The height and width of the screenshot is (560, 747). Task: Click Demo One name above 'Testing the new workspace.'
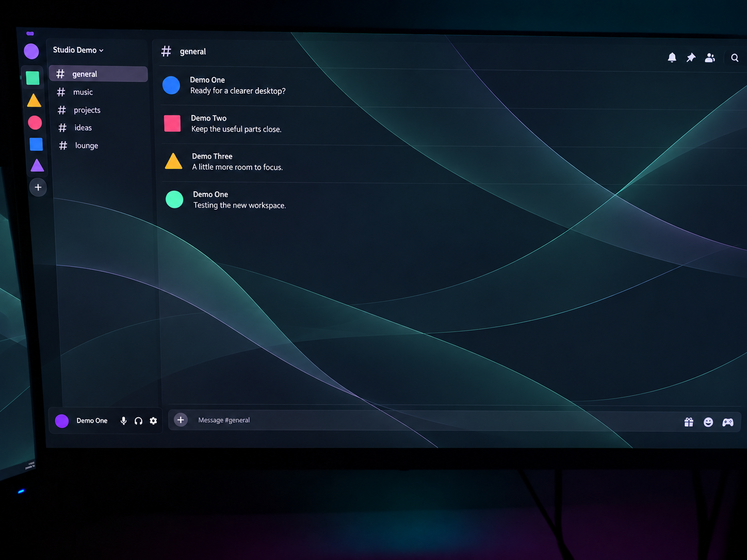210,194
